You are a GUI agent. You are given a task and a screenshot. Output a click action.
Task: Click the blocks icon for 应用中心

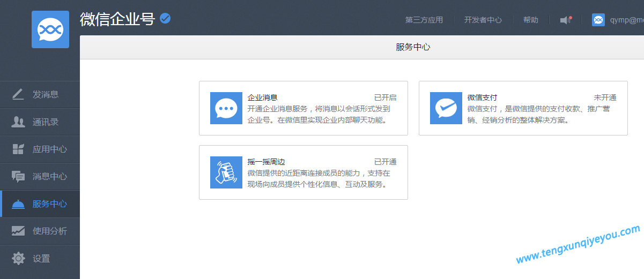18,149
